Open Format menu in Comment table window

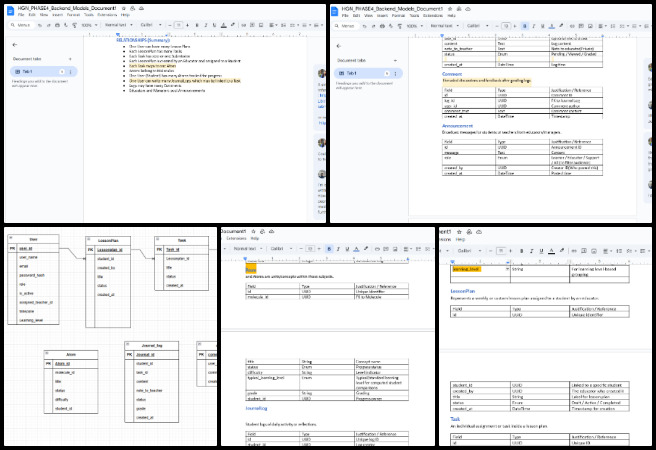click(x=398, y=15)
